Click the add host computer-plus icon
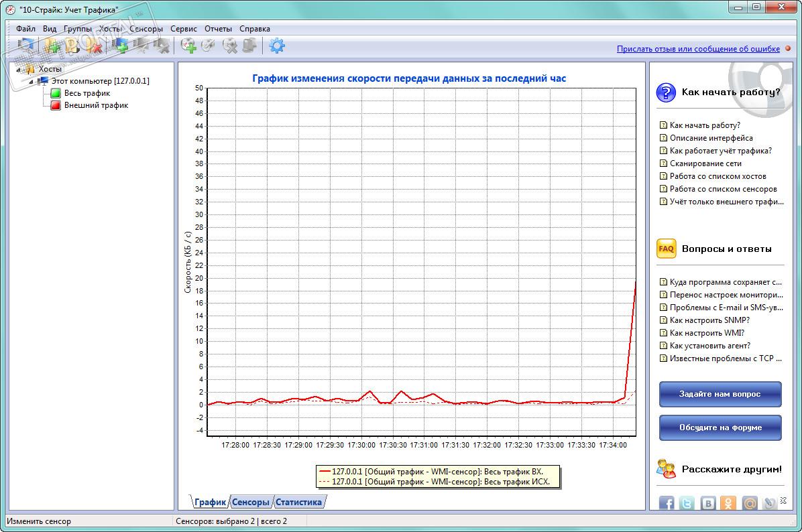 [x=121, y=46]
